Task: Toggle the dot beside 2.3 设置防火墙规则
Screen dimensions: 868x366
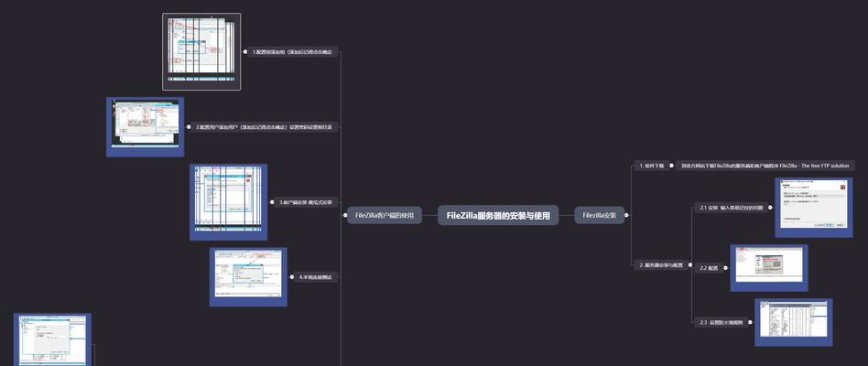Action: pos(750,322)
